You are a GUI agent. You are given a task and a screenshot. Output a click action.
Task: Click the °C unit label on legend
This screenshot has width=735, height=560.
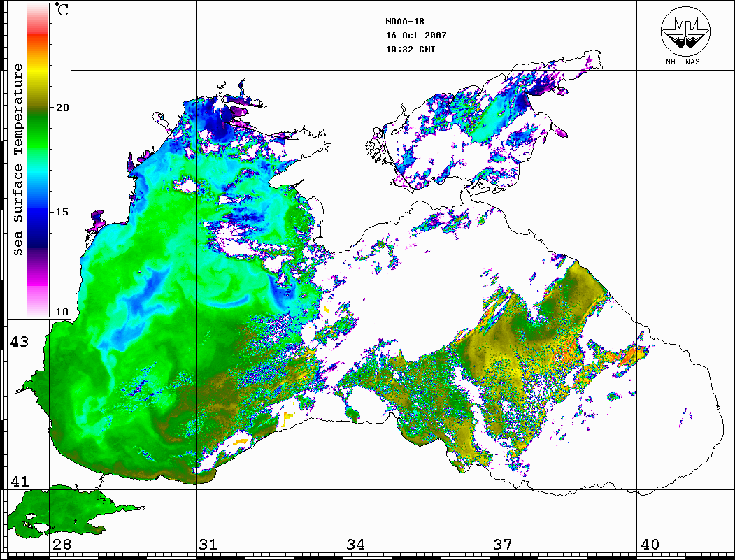[x=62, y=9]
